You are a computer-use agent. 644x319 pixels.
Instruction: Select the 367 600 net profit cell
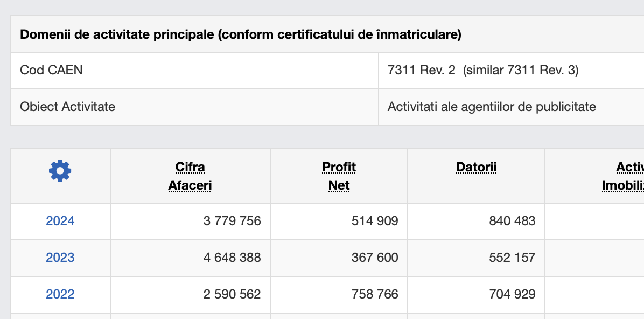click(339, 258)
